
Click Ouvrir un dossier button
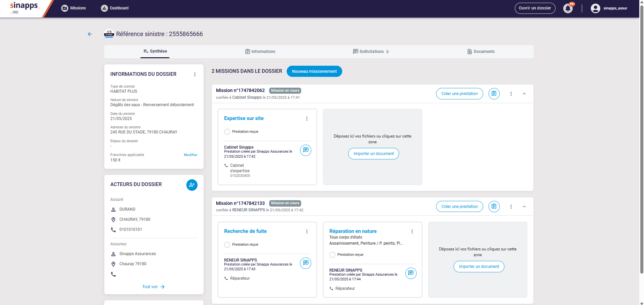[535, 8]
